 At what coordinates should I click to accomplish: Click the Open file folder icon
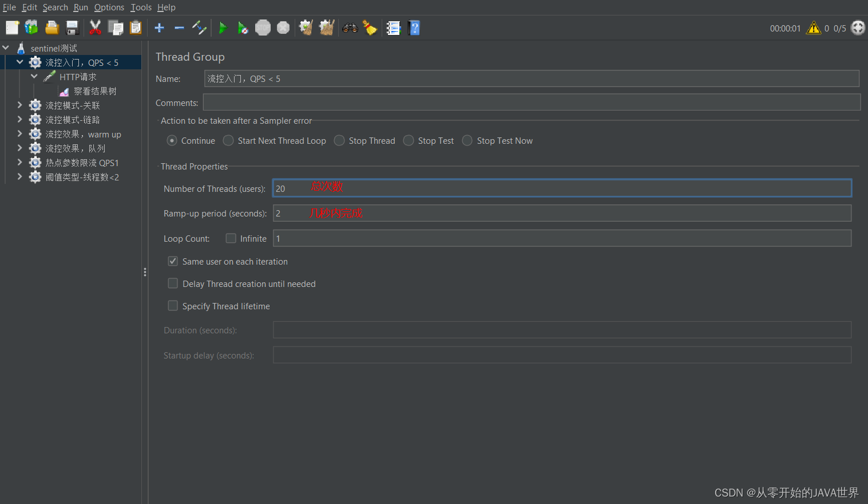pos(52,27)
